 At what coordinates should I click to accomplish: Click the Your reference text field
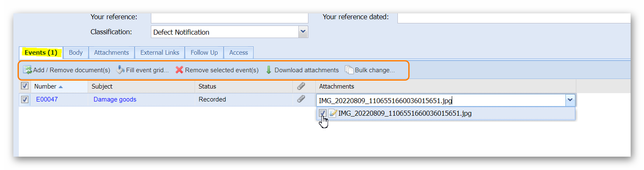[229, 18]
